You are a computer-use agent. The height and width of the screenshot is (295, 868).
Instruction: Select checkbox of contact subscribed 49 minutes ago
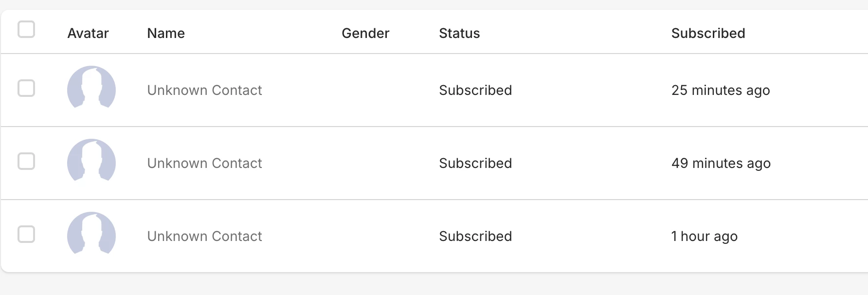26,162
